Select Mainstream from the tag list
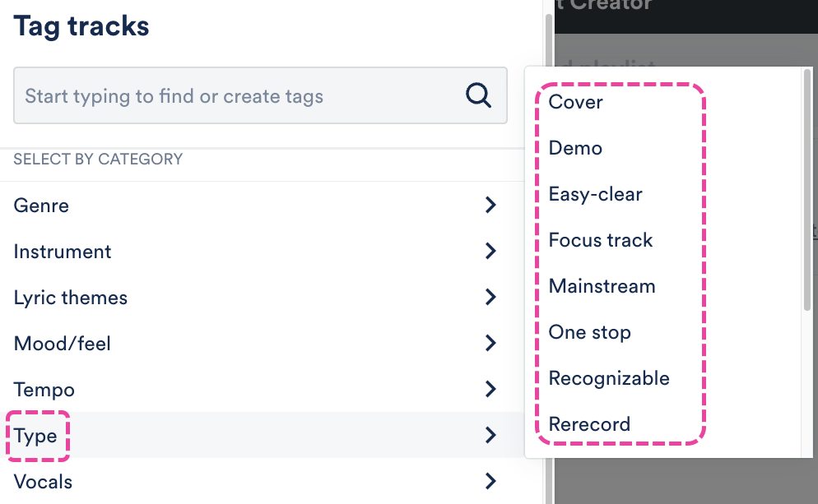This screenshot has width=818, height=504. pyautogui.click(x=602, y=286)
